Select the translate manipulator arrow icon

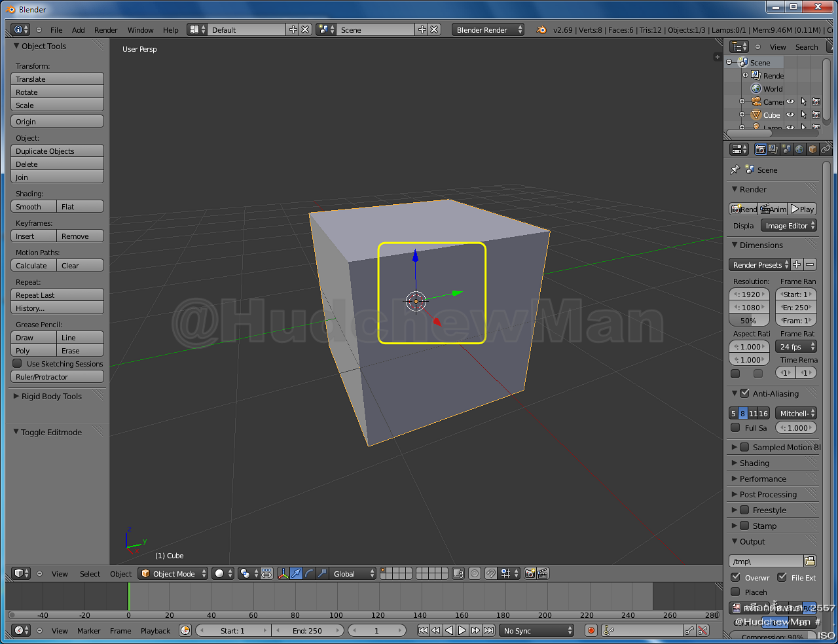tap(296, 573)
